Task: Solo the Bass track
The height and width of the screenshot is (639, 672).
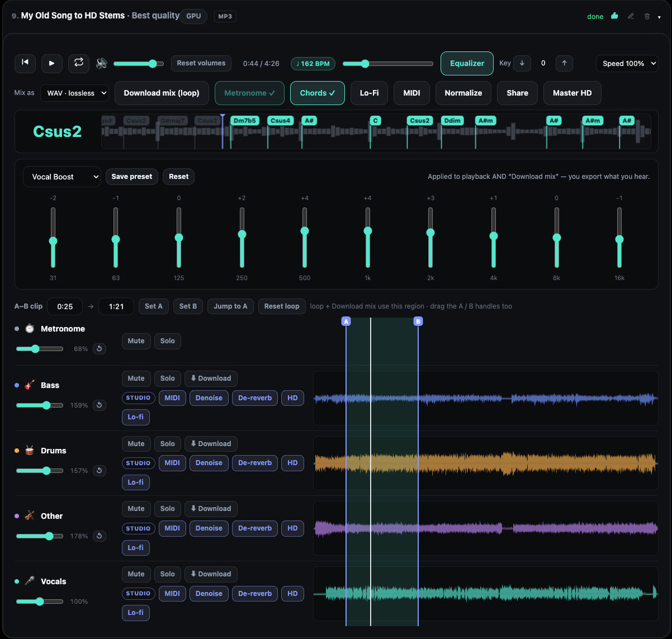Action: [x=168, y=378]
